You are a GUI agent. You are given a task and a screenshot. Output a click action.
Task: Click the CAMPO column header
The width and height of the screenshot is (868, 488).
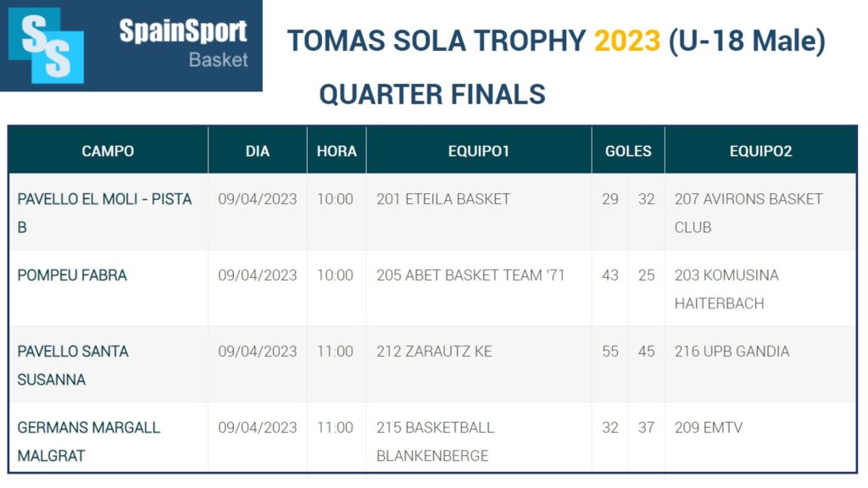point(108,151)
